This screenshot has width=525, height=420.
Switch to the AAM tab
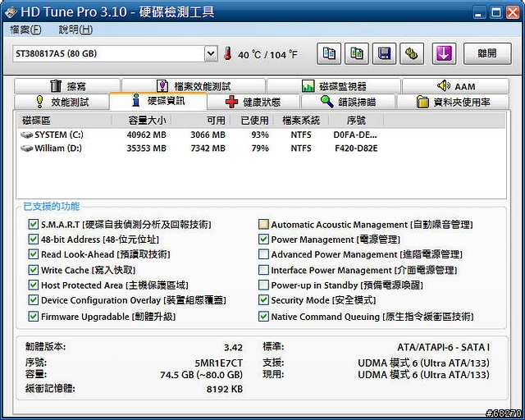click(x=455, y=86)
